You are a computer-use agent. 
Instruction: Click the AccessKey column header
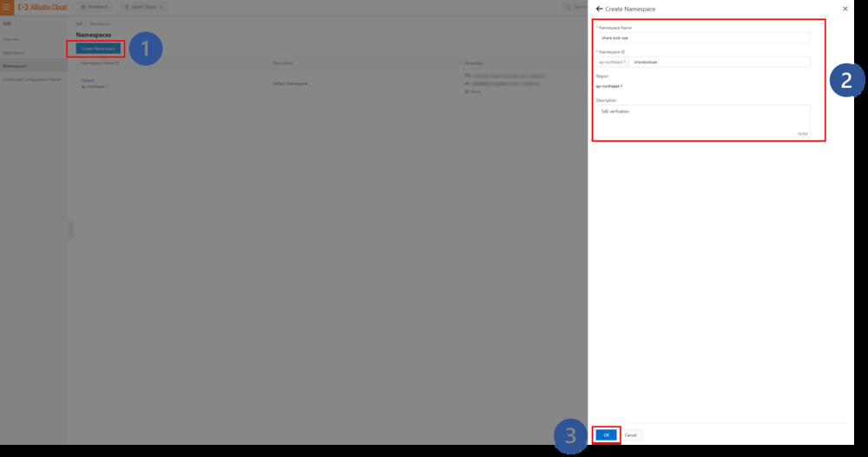pyautogui.click(x=473, y=63)
